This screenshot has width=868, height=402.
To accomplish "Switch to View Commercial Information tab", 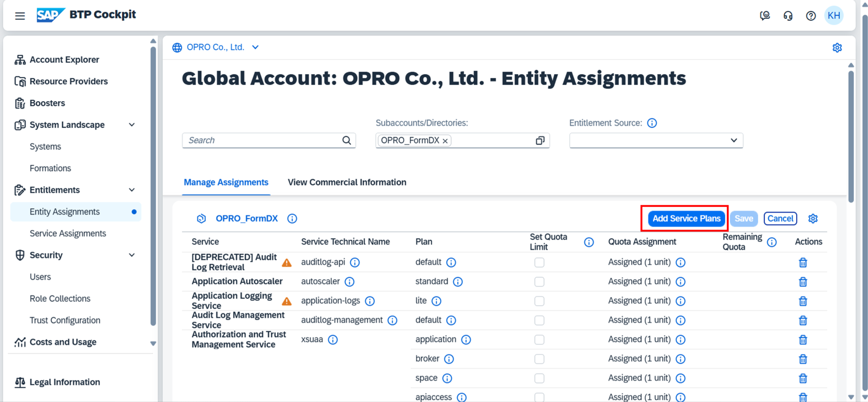I will (347, 182).
